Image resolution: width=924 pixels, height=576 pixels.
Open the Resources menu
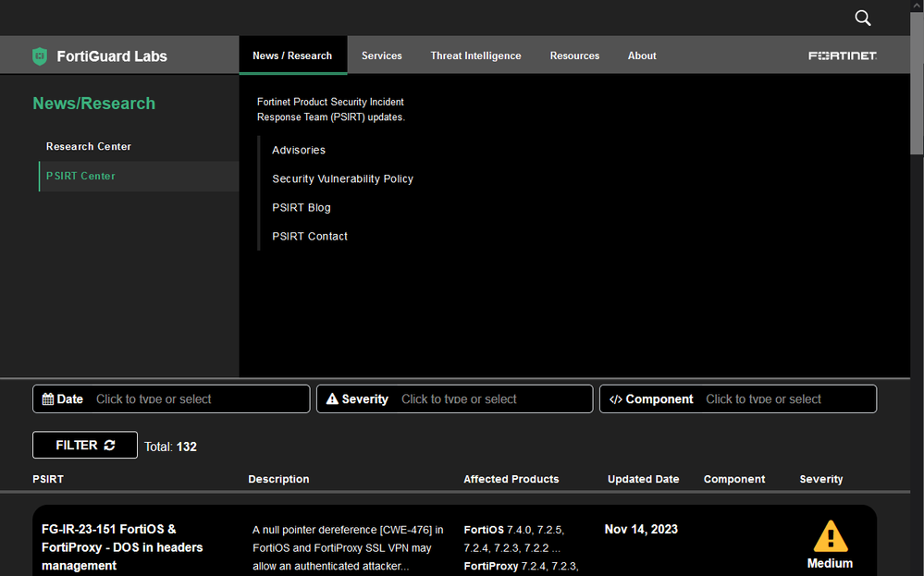tap(574, 55)
